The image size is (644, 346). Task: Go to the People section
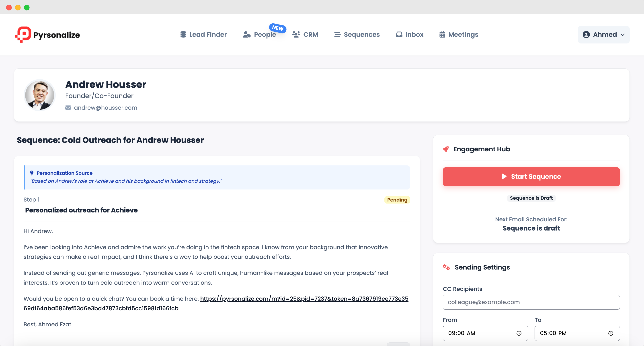click(260, 35)
